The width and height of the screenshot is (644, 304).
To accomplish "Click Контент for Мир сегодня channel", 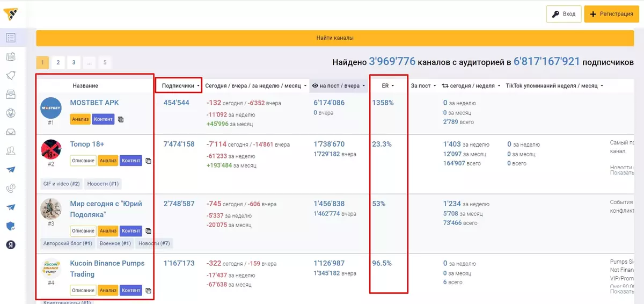I will (131, 231).
